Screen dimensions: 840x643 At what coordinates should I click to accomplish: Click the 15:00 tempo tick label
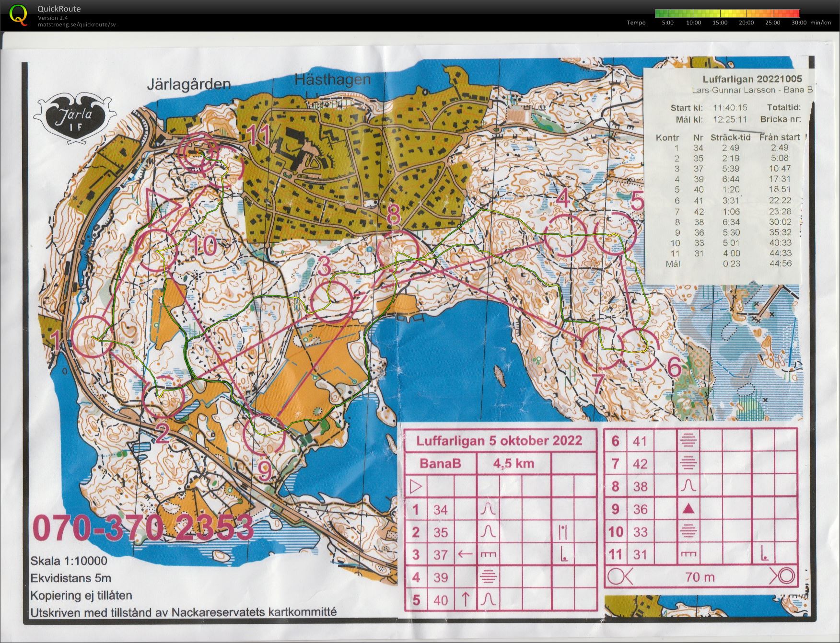[720, 23]
